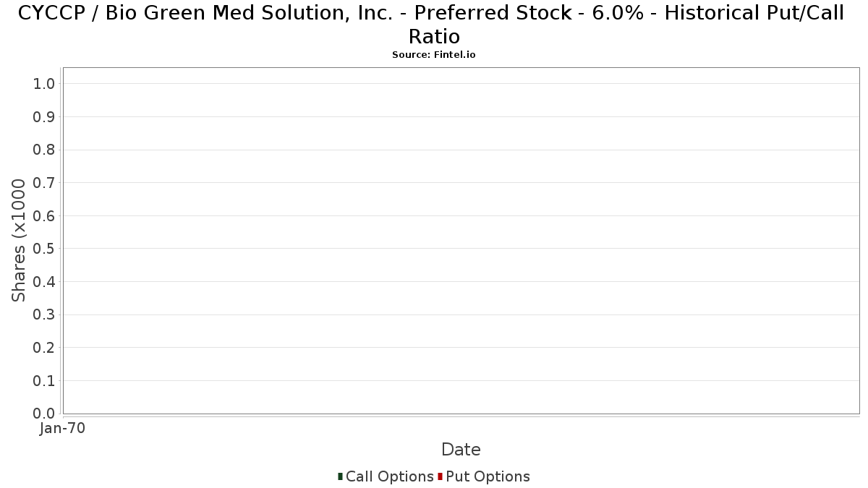Image resolution: width=868 pixels, height=488 pixels.
Task: Click the 0.5 y-axis tick label
Action: pos(44,249)
